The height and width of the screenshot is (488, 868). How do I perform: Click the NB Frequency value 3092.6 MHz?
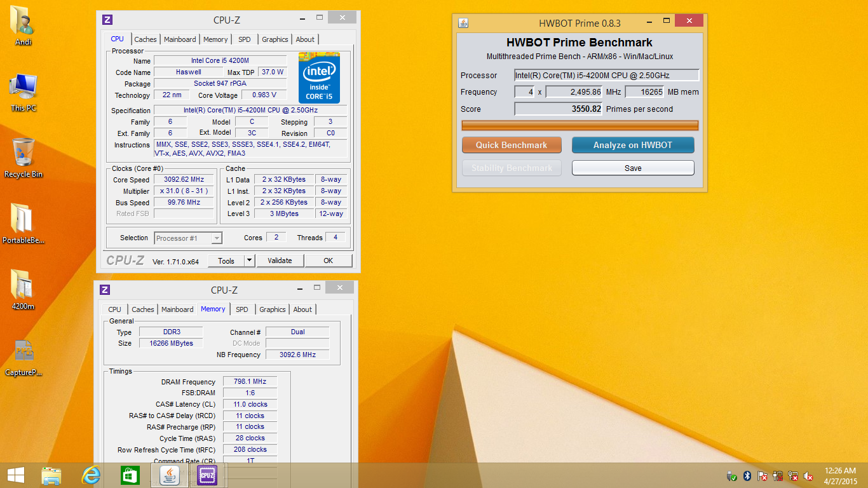297,355
